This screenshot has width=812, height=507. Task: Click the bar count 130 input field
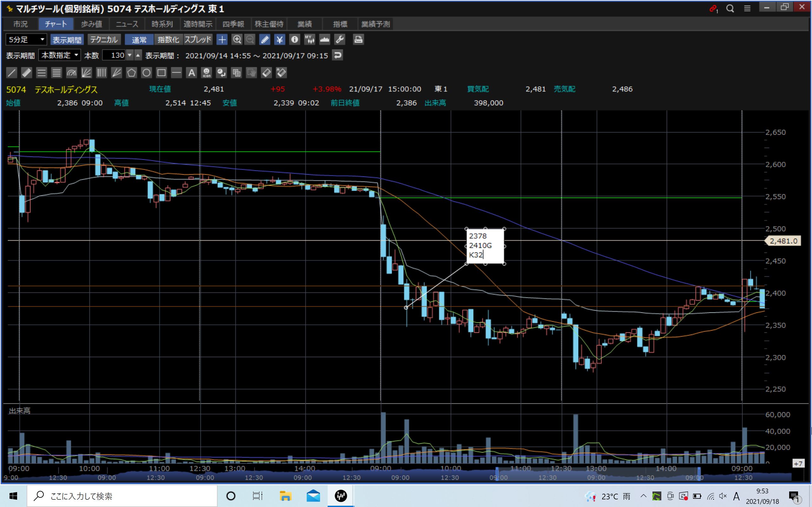[114, 55]
